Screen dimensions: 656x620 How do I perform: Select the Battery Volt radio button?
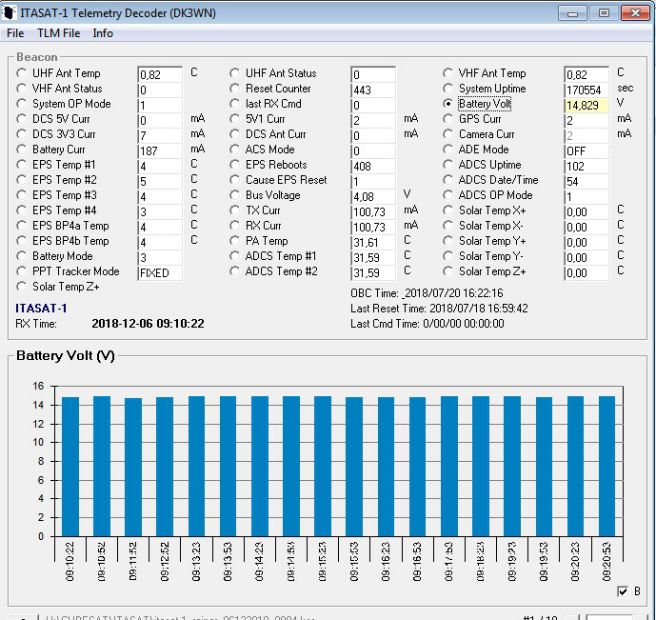449,104
